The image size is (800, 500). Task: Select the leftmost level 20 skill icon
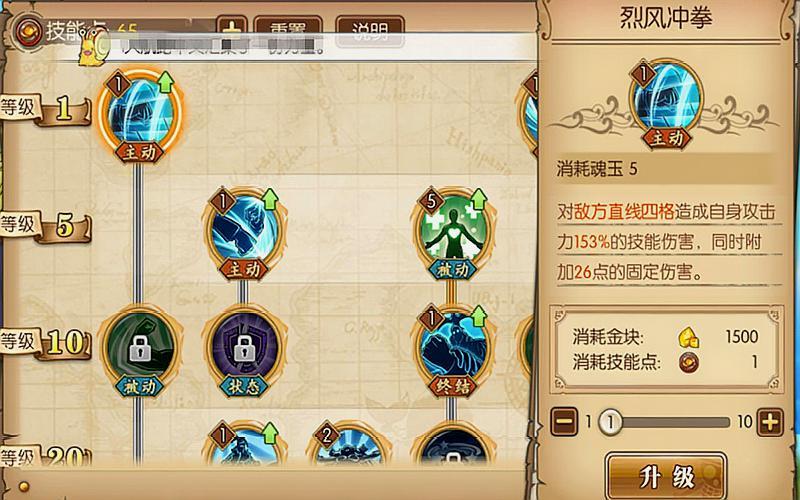tap(244, 444)
